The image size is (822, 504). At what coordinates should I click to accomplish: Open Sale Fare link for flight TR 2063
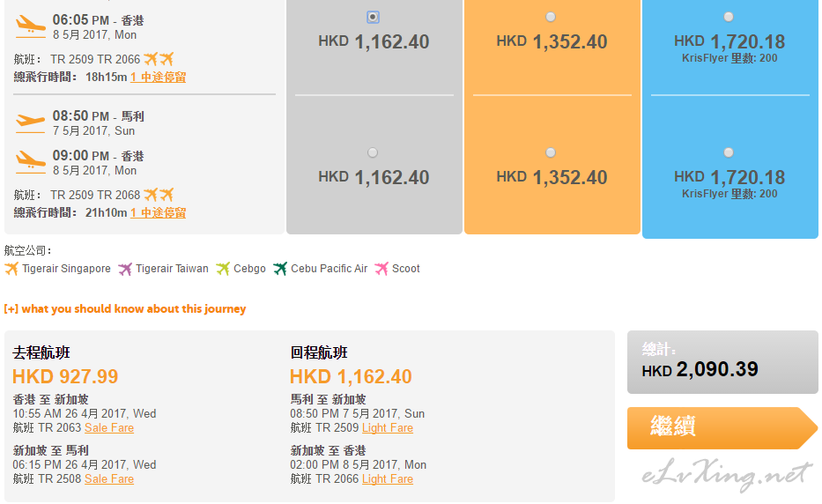pos(109,428)
